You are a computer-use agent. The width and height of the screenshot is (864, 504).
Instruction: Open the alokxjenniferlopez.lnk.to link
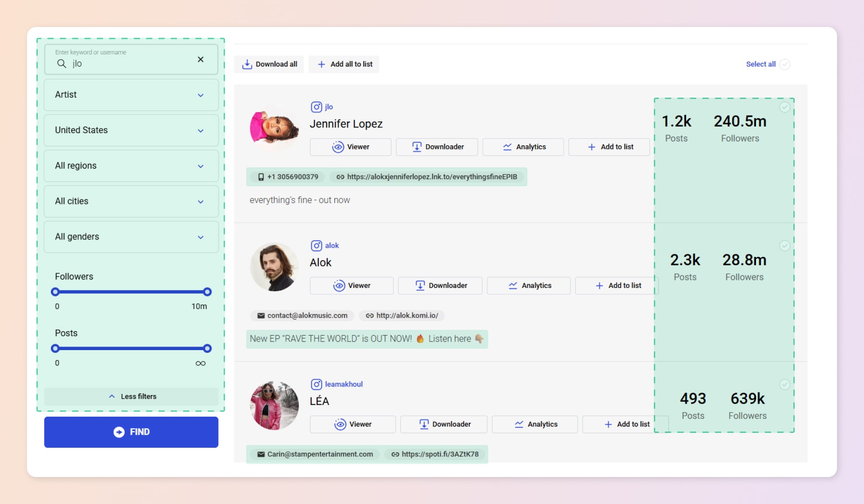427,177
